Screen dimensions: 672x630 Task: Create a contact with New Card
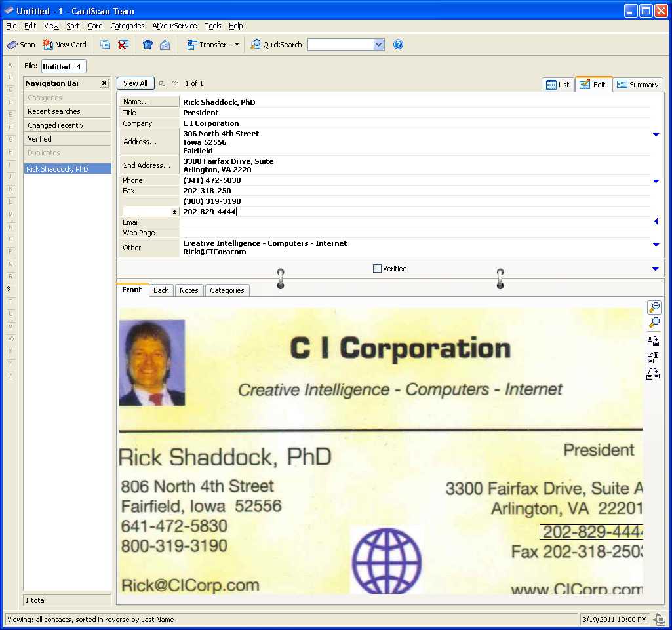pyautogui.click(x=65, y=45)
